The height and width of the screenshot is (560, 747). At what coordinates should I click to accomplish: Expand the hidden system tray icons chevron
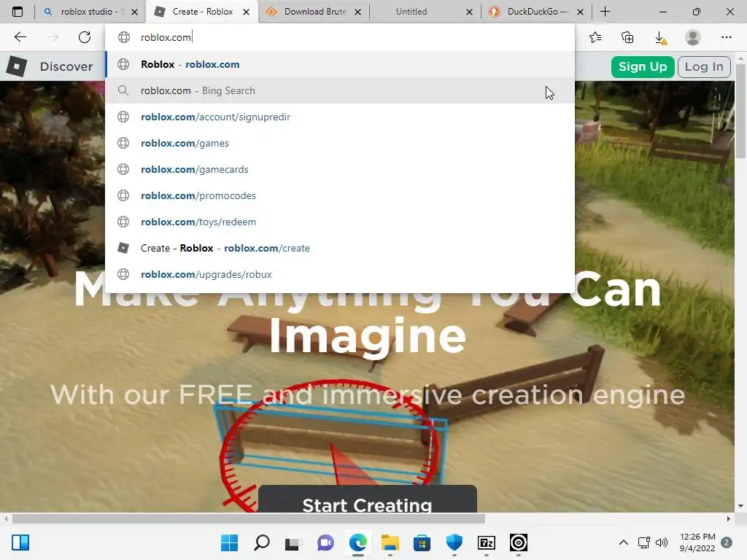click(623, 542)
